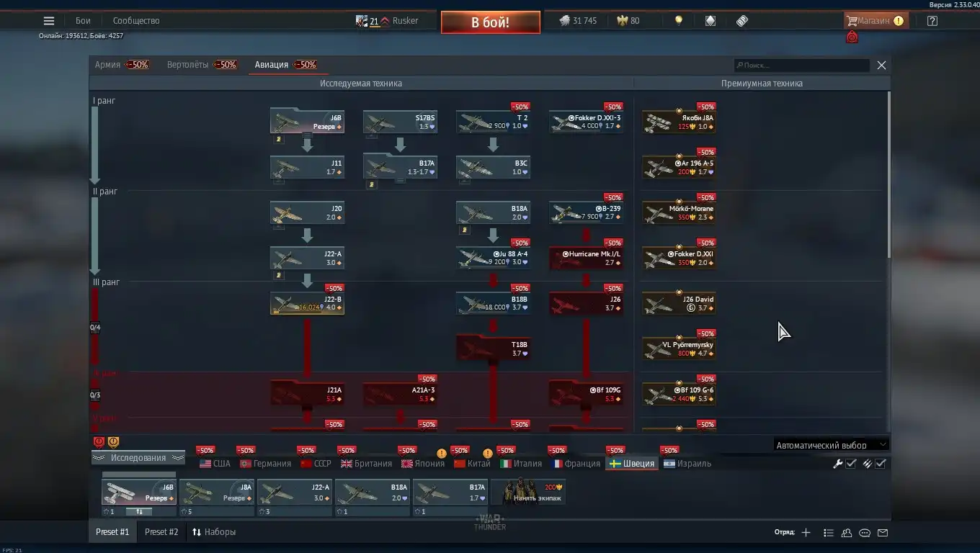
Task: Open the battle pass BP icon
Action: pos(742,21)
